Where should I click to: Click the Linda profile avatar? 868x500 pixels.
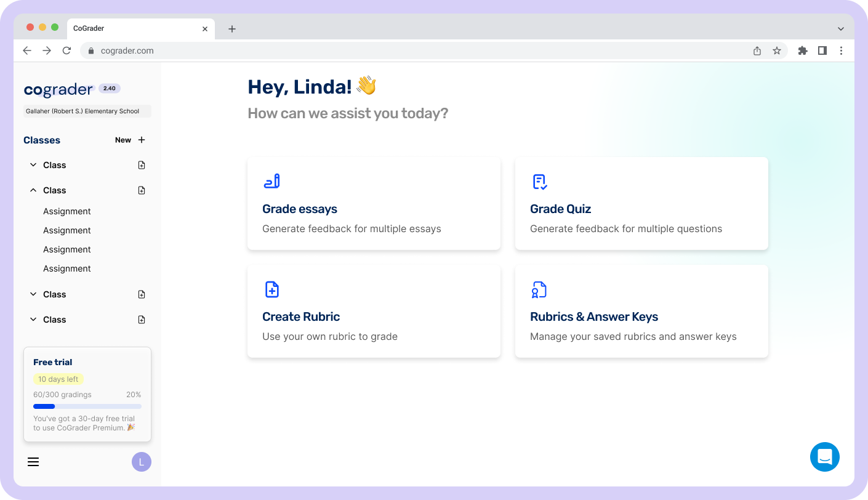141,462
